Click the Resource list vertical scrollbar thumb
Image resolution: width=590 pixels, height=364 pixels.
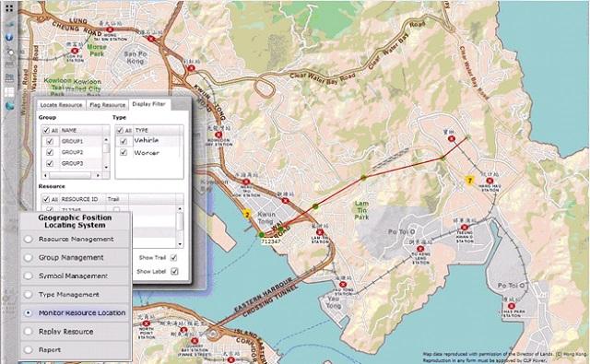point(180,221)
